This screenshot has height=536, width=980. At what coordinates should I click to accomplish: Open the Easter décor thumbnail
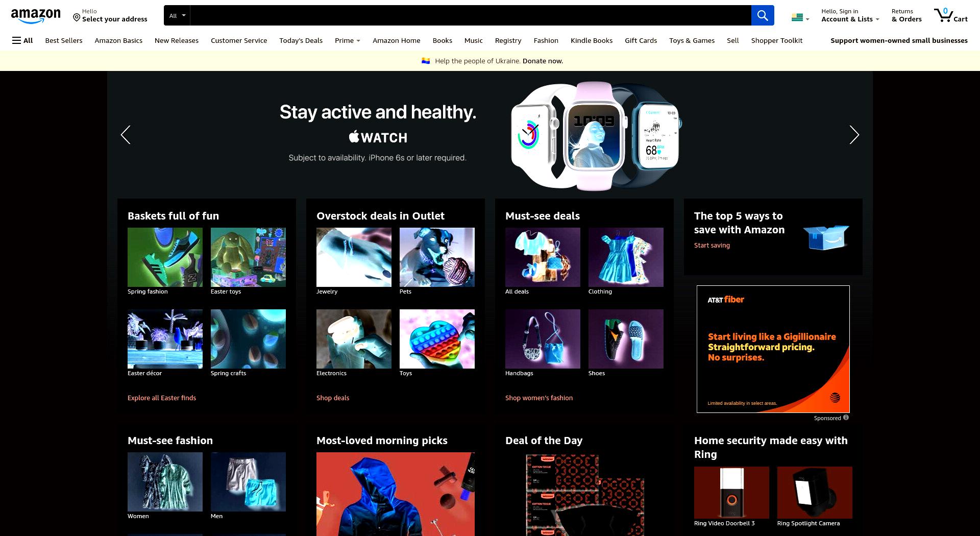pyautogui.click(x=165, y=339)
